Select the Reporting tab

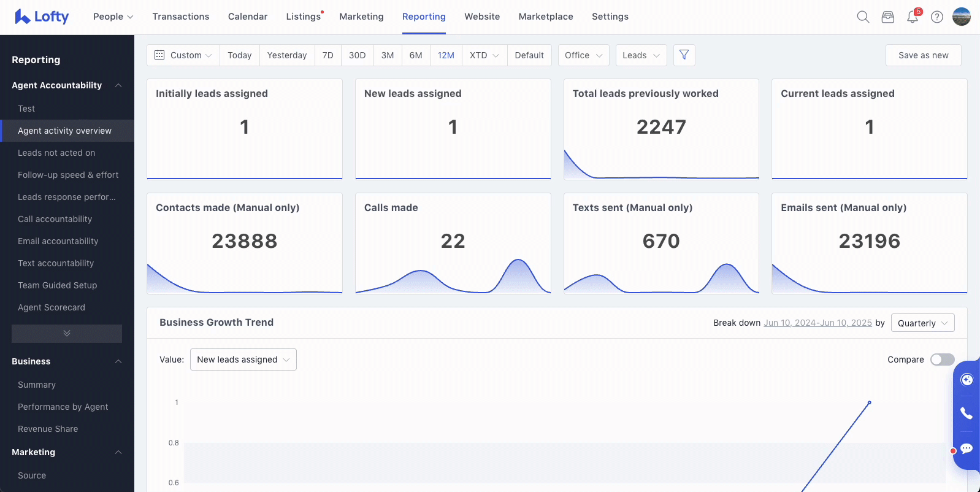click(x=424, y=17)
